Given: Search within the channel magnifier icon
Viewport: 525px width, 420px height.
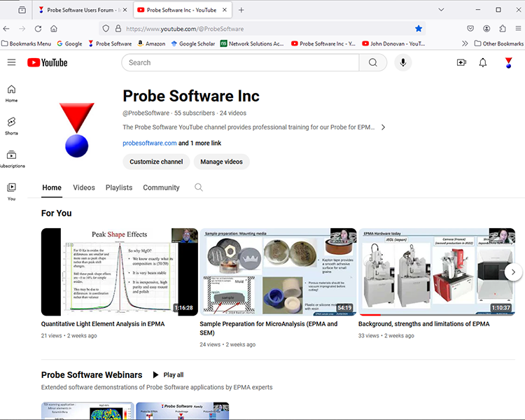Looking at the screenshot, I should click(x=199, y=187).
